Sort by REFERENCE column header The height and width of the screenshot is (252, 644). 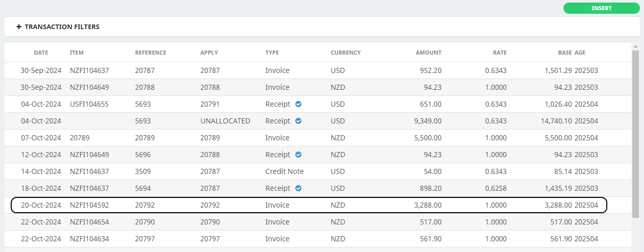point(150,53)
